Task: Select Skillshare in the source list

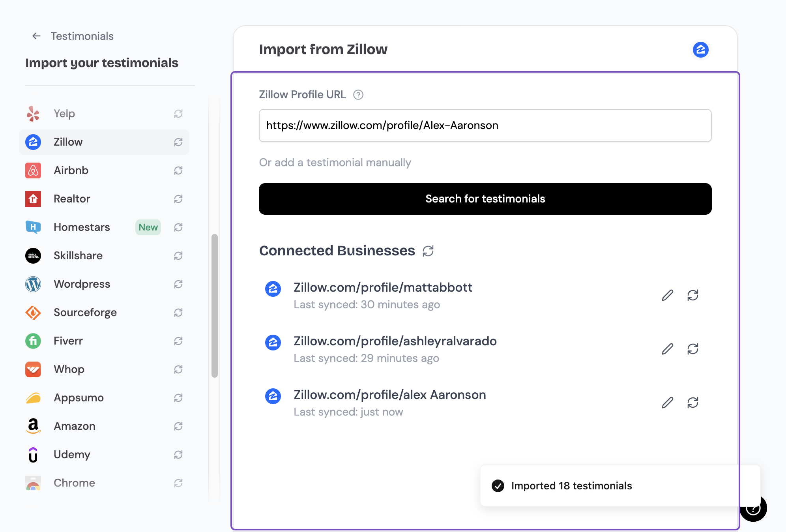Action: click(x=104, y=256)
